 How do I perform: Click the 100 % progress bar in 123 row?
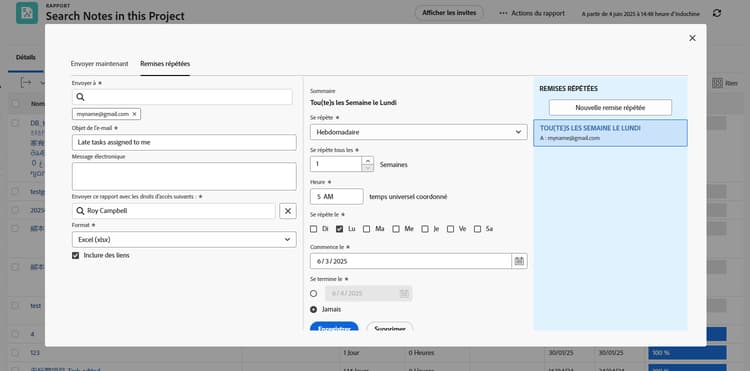pyautogui.click(x=687, y=353)
